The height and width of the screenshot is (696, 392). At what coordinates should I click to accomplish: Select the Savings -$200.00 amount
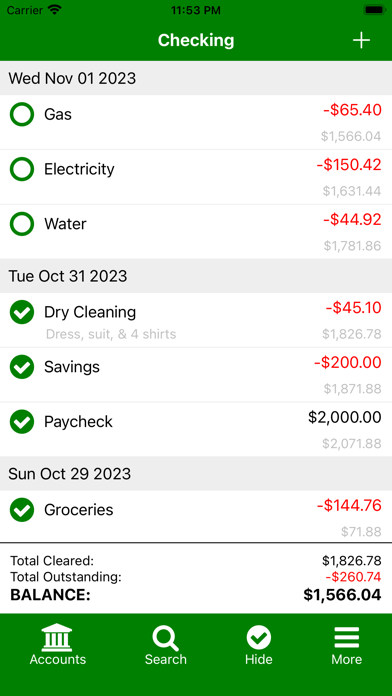348,363
